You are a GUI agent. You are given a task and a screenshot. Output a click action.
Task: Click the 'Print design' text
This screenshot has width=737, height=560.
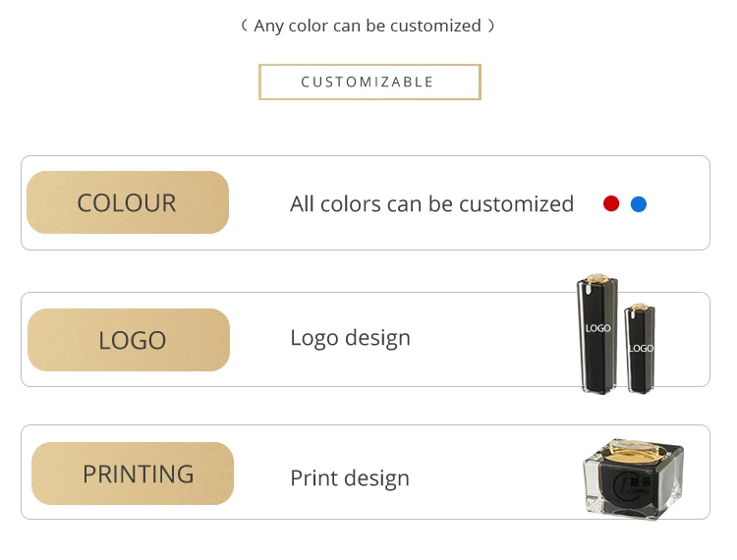point(350,478)
